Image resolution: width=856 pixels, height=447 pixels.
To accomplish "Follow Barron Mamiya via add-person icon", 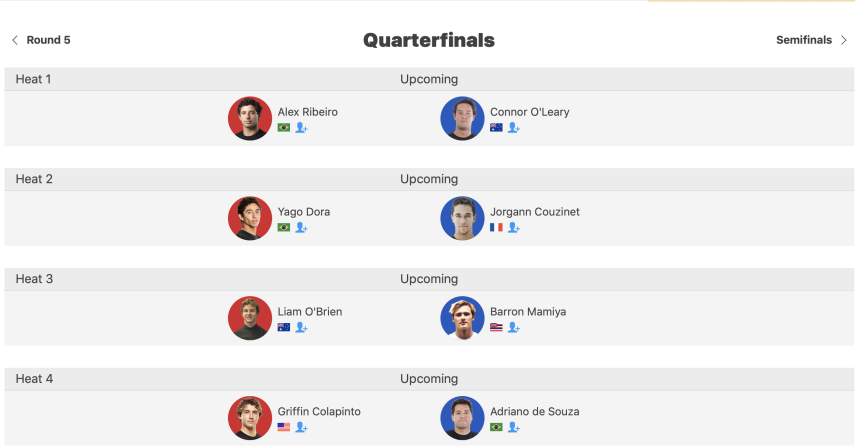I will (x=514, y=327).
